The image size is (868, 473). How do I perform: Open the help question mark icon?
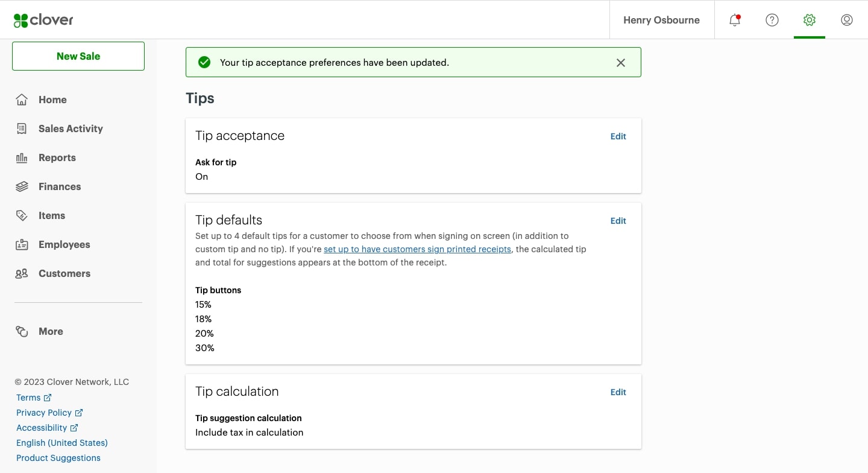point(772,20)
